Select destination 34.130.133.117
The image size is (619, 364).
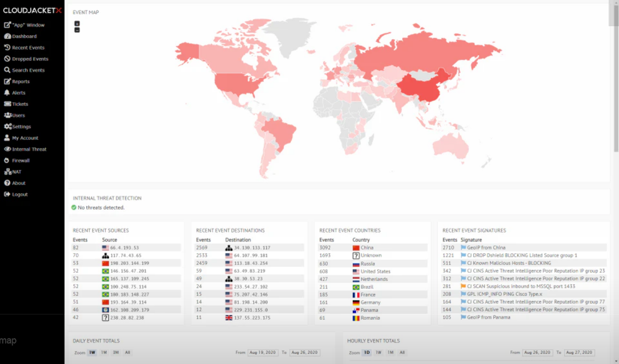pos(252,248)
